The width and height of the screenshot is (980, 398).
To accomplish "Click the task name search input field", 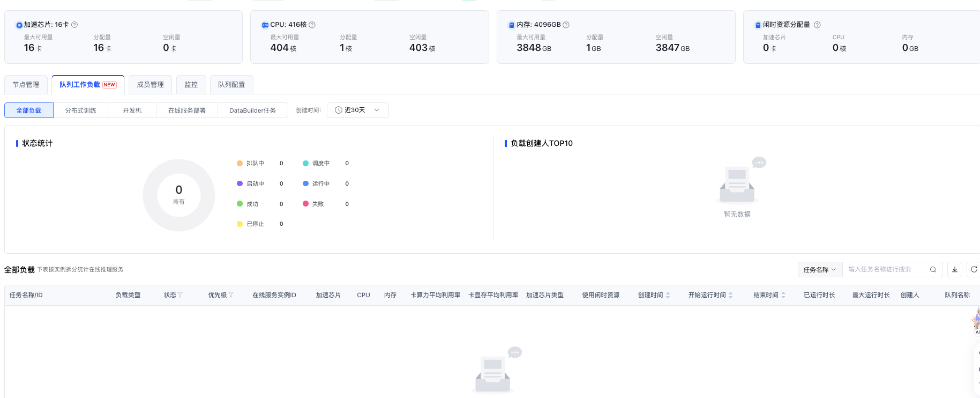I will coord(884,270).
